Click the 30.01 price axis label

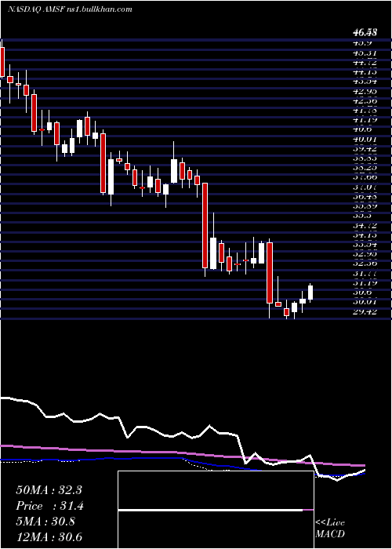coord(365,302)
